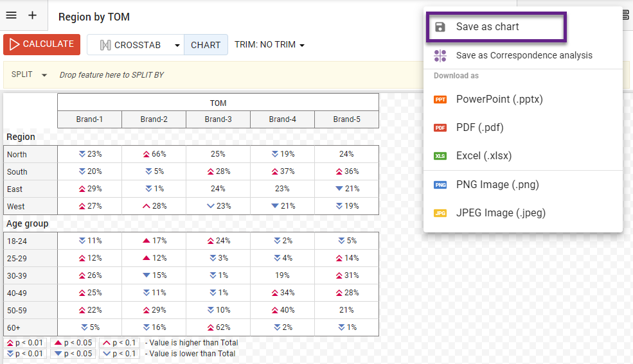The height and width of the screenshot is (364, 633).
Task: Click the red PDF file icon
Action: (x=440, y=128)
